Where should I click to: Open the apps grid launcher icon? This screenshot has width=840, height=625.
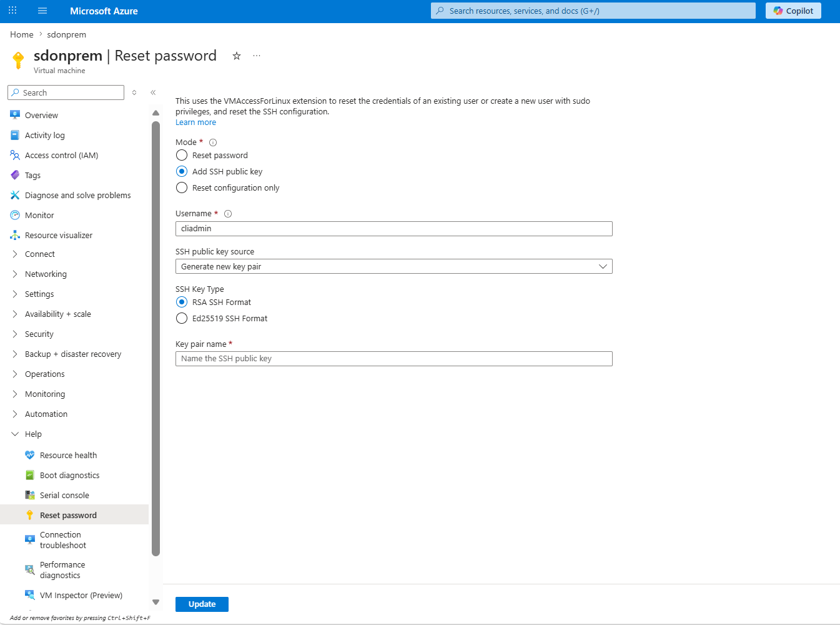(x=12, y=11)
